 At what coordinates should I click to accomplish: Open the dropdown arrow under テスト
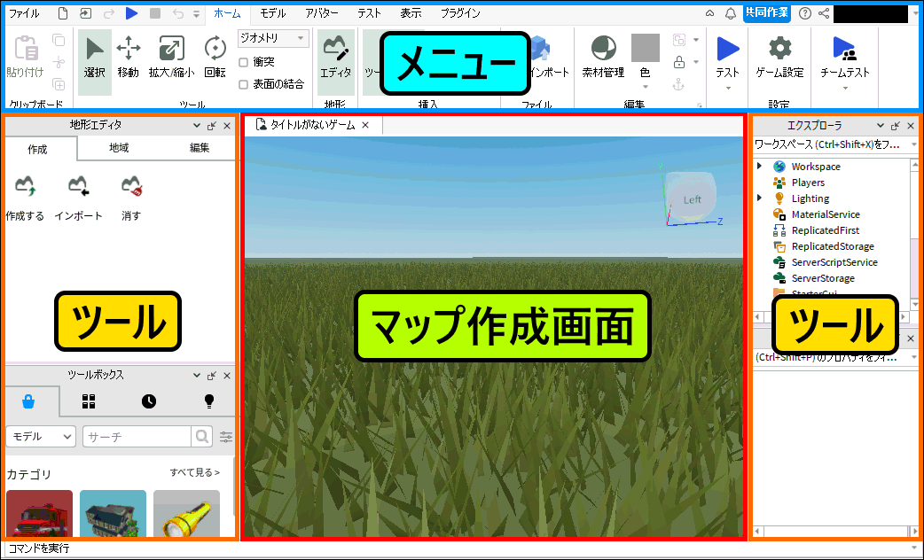point(728,89)
